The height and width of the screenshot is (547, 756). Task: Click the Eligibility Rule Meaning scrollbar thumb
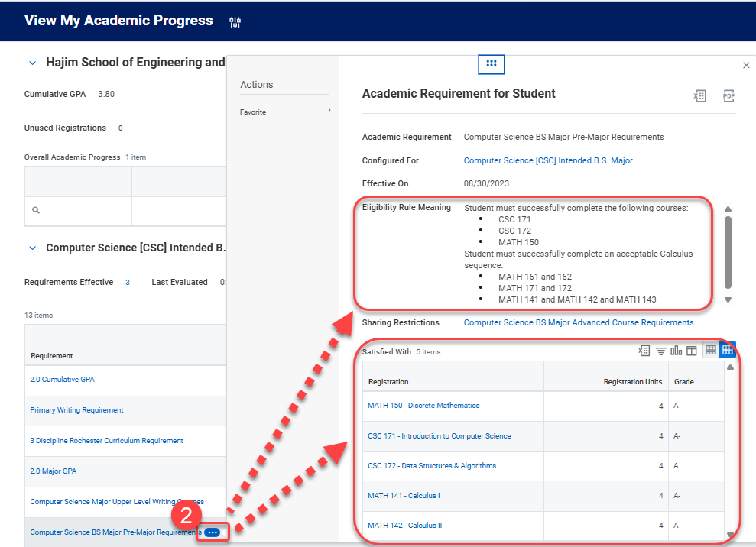pos(728,252)
